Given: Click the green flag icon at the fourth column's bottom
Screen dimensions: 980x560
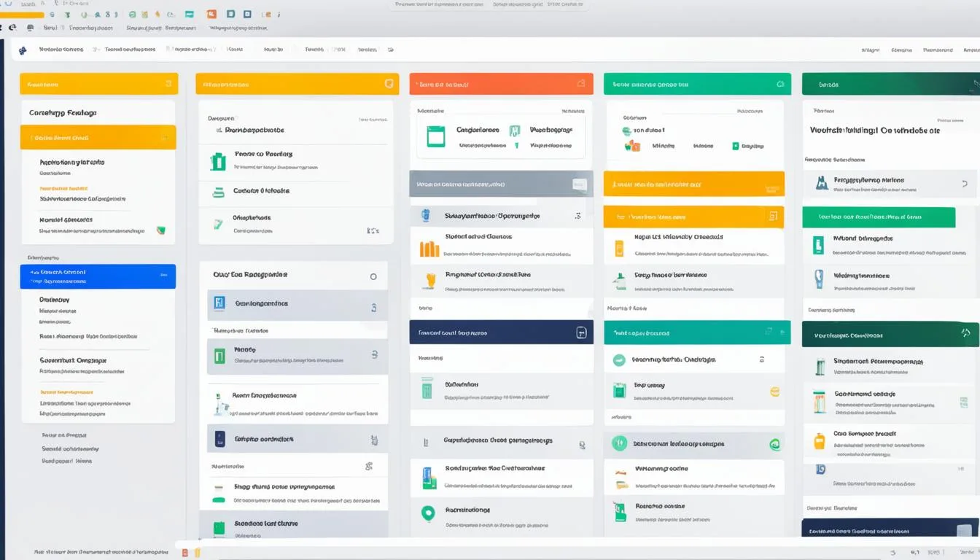Looking at the screenshot, I should 620,512.
